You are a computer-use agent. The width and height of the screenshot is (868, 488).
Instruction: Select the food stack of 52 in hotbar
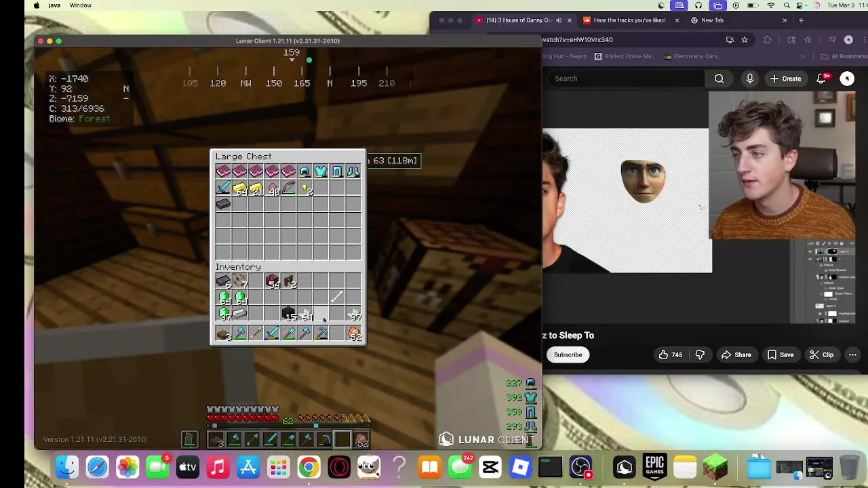click(x=353, y=333)
